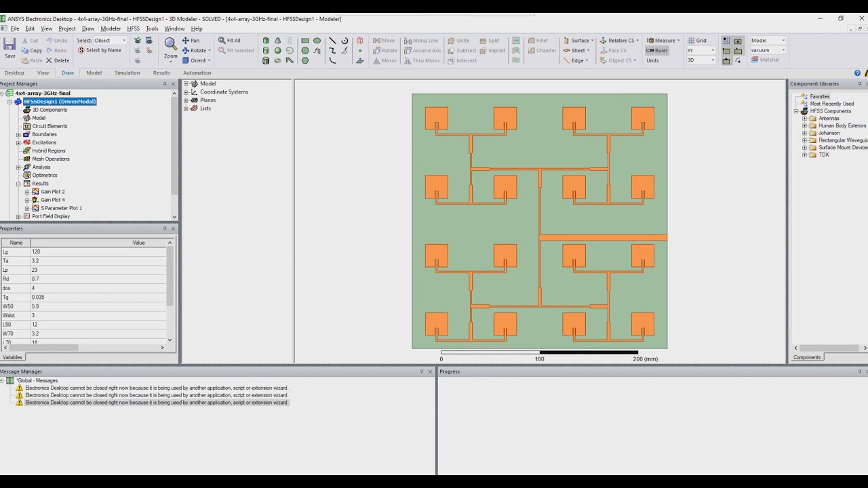Select S Parameter Plot 1 result
The width and height of the screenshot is (868, 488).
tap(61, 208)
